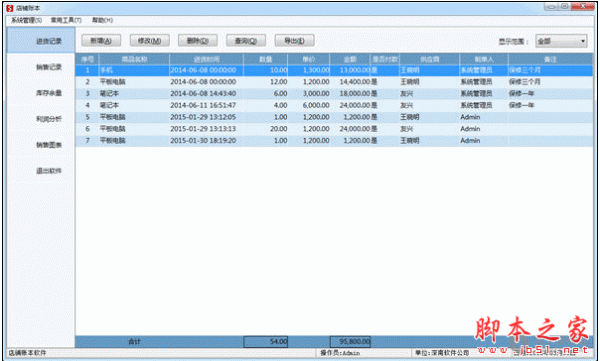Click the 数量 column header
This screenshot has width=600, height=361.
coord(266,59)
